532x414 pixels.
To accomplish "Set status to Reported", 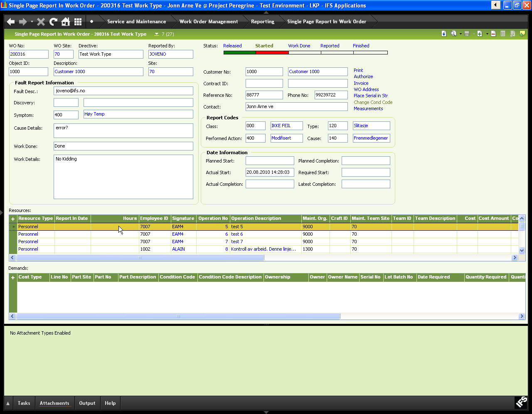I will coord(330,46).
